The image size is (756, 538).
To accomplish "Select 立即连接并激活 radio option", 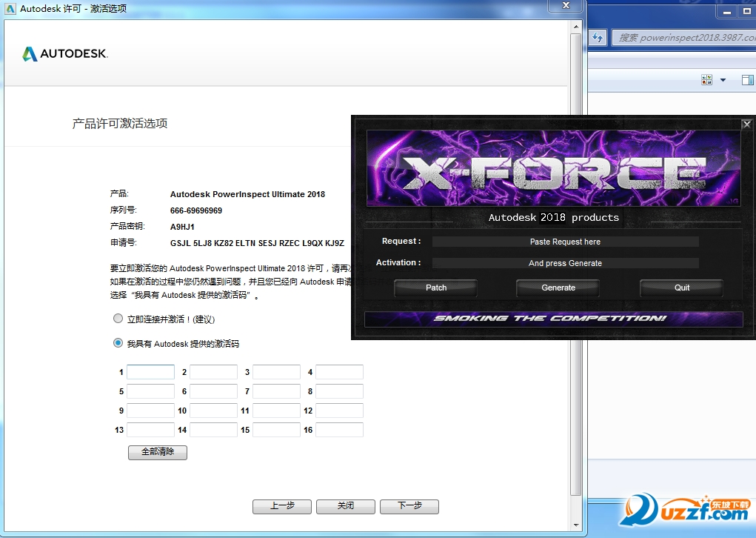I will pyautogui.click(x=118, y=319).
